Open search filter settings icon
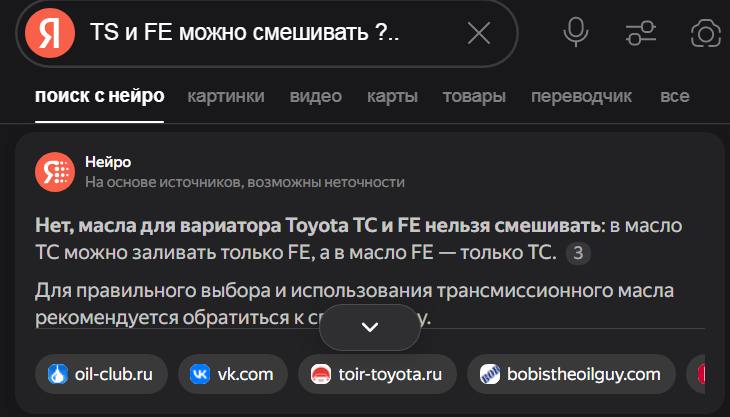This screenshot has height=417, width=730. pyautogui.click(x=640, y=33)
